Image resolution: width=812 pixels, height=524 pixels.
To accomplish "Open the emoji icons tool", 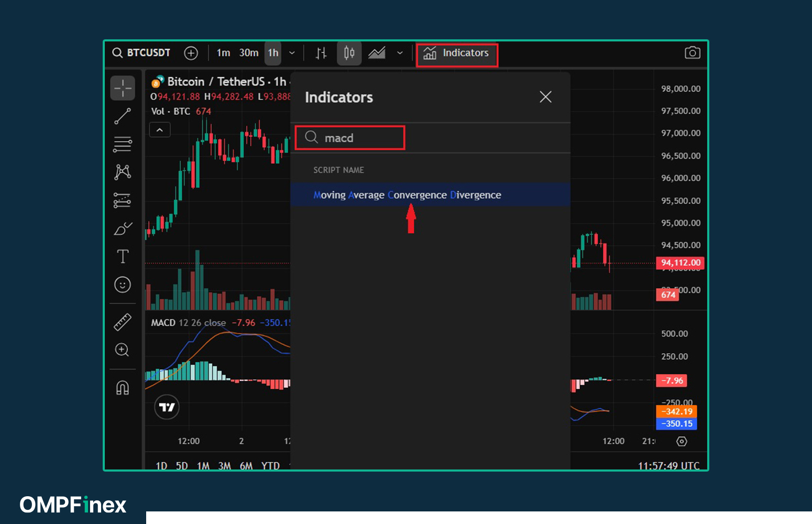I will click(x=123, y=285).
